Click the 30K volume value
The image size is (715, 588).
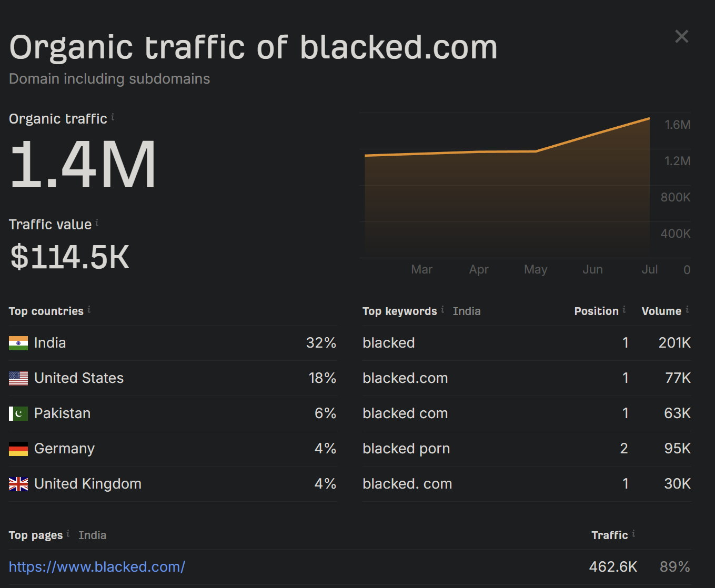[677, 484]
